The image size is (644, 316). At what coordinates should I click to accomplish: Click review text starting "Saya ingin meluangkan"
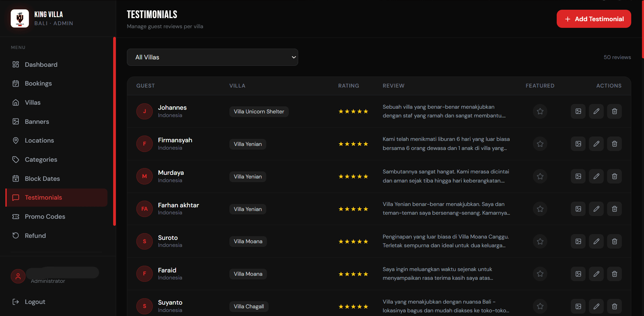click(x=438, y=274)
